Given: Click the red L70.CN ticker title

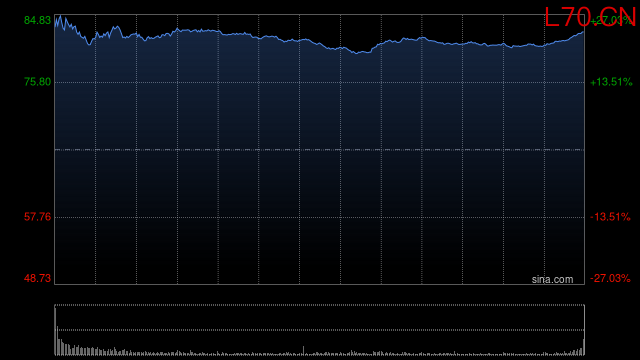Looking at the screenshot, I should (590, 17).
